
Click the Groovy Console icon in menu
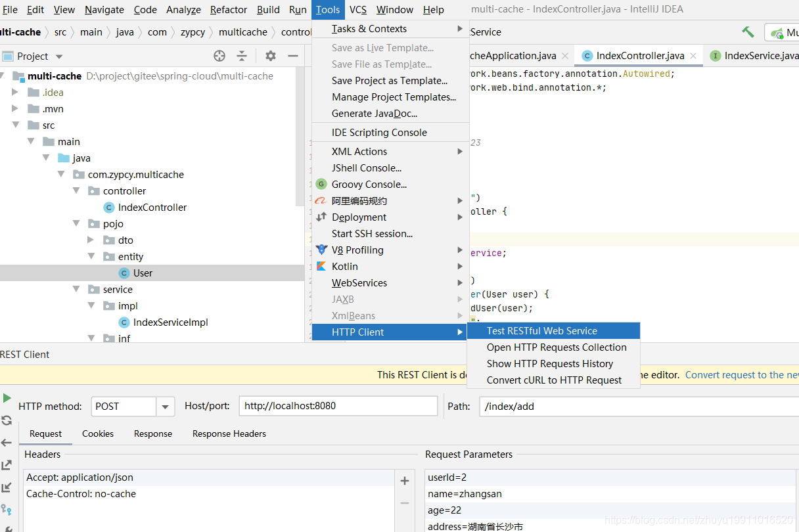tap(321, 185)
